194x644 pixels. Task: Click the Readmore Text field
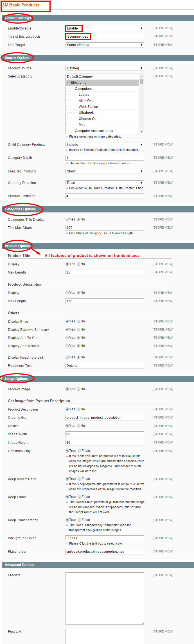tap(105, 366)
